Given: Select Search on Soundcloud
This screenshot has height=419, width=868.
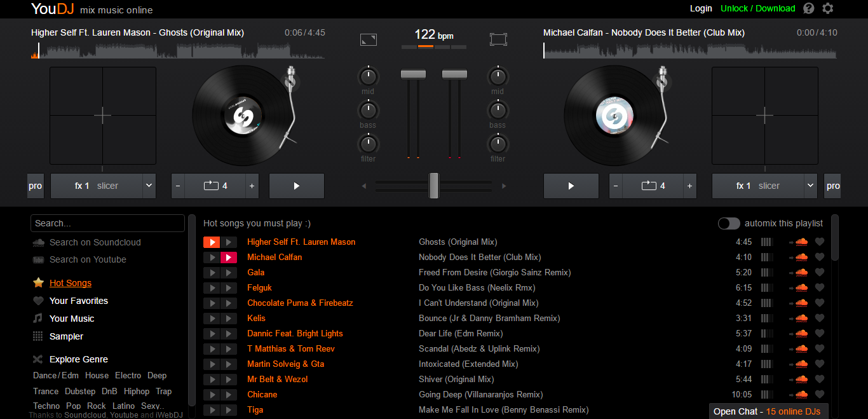Looking at the screenshot, I should click(95, 242).
